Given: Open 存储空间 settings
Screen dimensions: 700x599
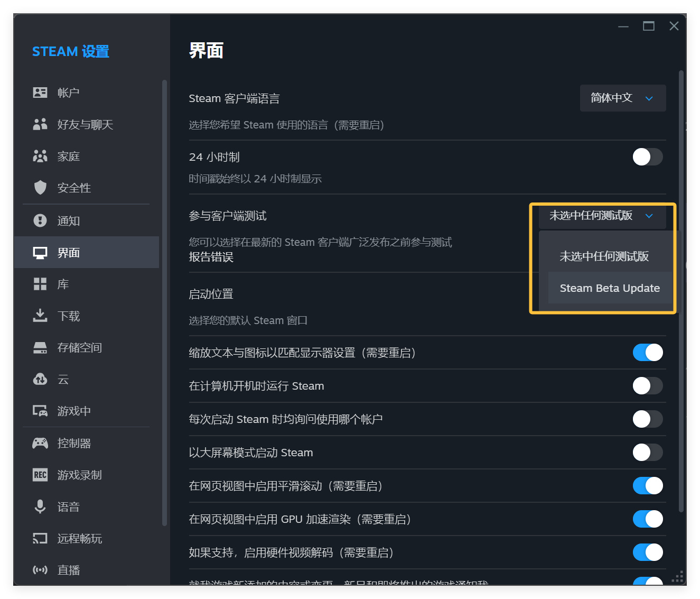Looking at the screenshot, I should coord(86,347).
